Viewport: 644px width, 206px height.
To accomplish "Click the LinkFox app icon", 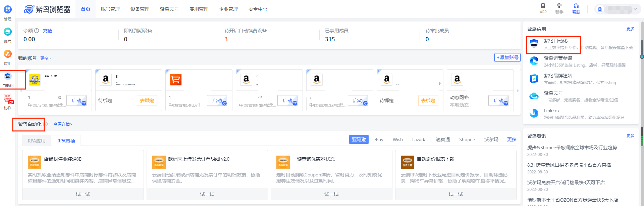I will tap(534, 114).
